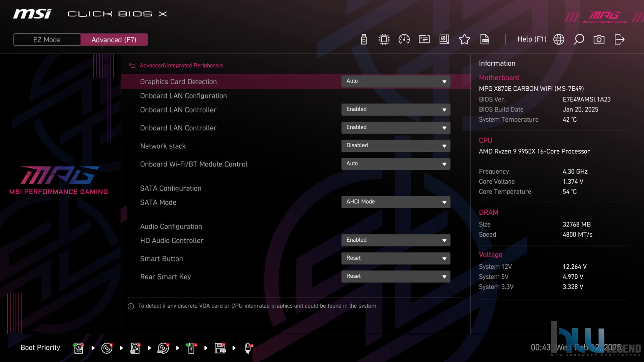Open the M-Flash USB update icon
Image resolution: width=644 pixels, height=362 pixels.
[x=363, y=39]
